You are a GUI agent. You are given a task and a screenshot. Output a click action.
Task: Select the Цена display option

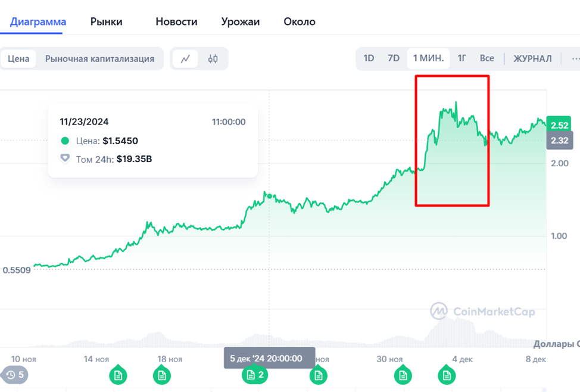[x=18, y=58]
